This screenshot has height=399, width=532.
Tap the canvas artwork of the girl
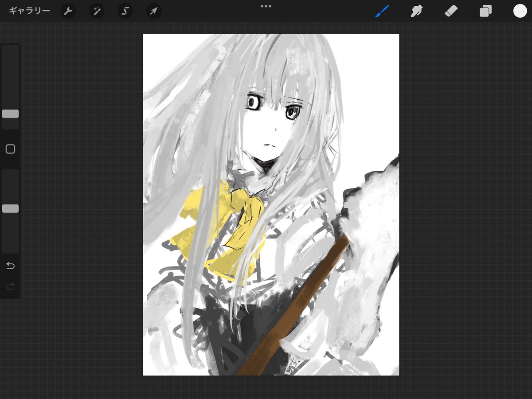(x=271, y=204)
